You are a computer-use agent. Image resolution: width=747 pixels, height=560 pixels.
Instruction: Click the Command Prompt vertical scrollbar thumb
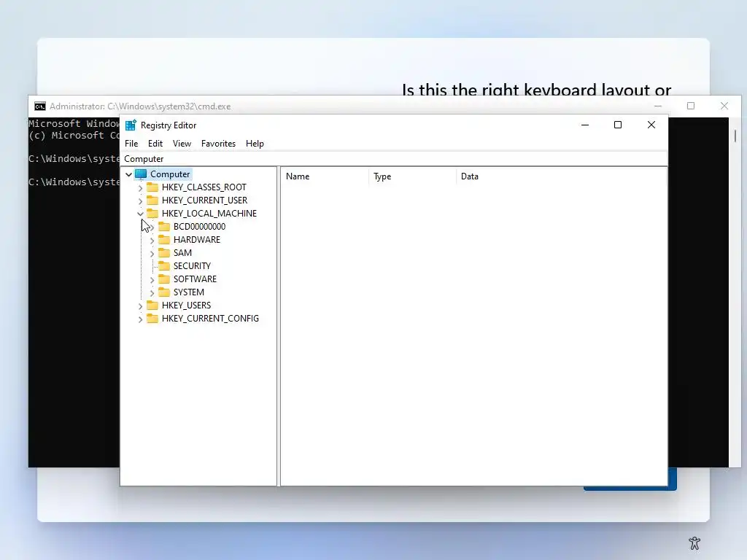tap(735, 136)
